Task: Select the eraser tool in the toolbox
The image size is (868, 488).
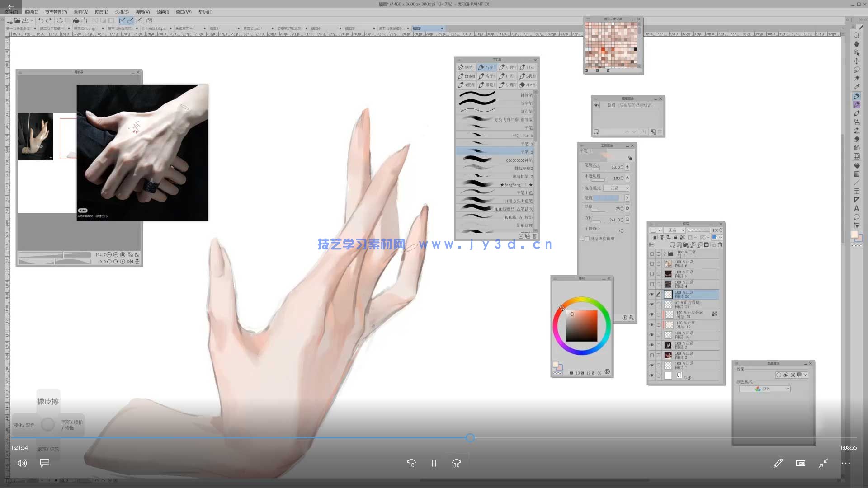Action: pyautogui.click(x=856, y=139)
